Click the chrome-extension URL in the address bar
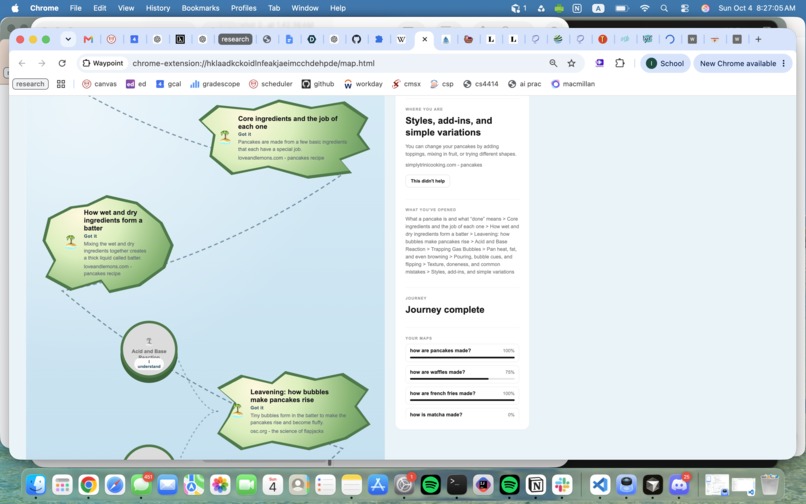Image resolution: width=806 pixels, height=504 pixels. 253,63
